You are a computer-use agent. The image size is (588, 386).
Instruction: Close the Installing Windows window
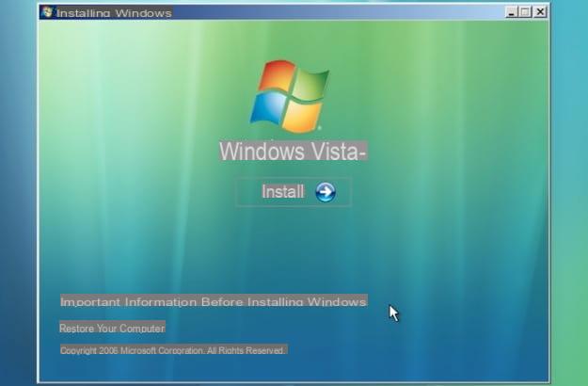click(x=540, y=12)
